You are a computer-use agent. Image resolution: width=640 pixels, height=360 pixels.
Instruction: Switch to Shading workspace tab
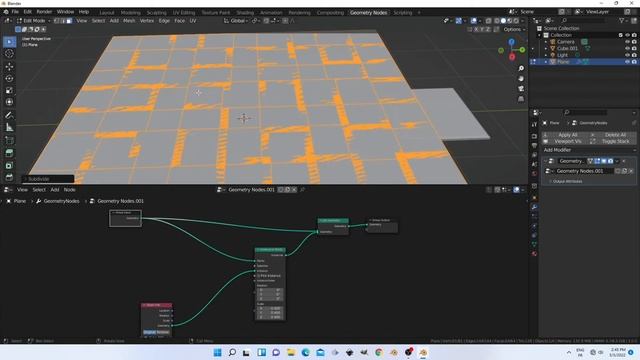pyautogui.click(x=245, y=13)
